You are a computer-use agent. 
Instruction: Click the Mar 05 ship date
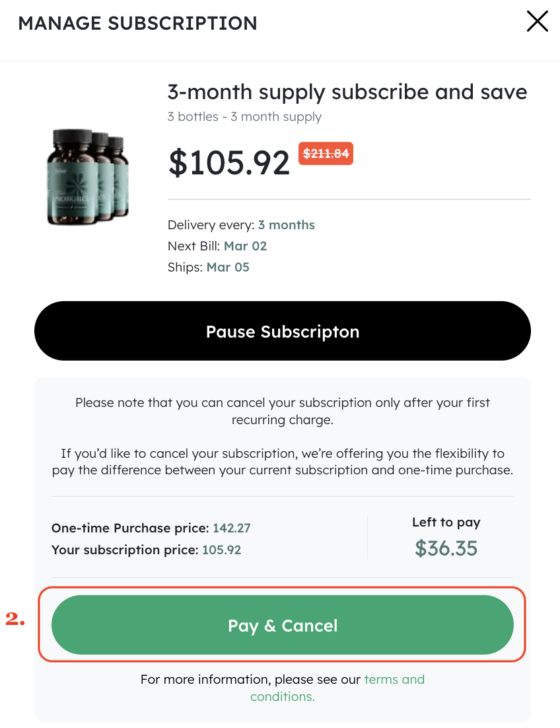click(228, 267)
